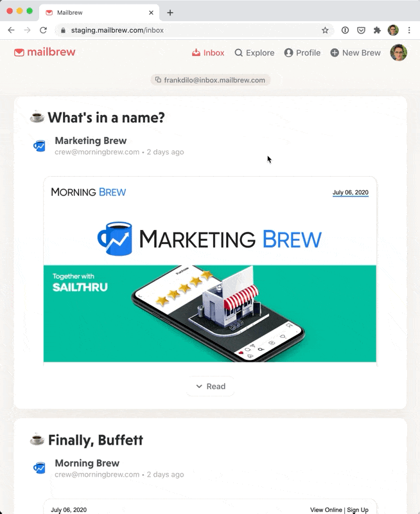
Task: Open the Extensions puzzle menu
Action: click(377, 30)
